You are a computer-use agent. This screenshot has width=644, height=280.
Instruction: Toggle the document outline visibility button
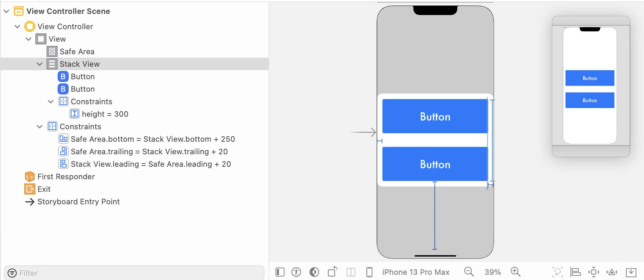(x=280, y=272)
